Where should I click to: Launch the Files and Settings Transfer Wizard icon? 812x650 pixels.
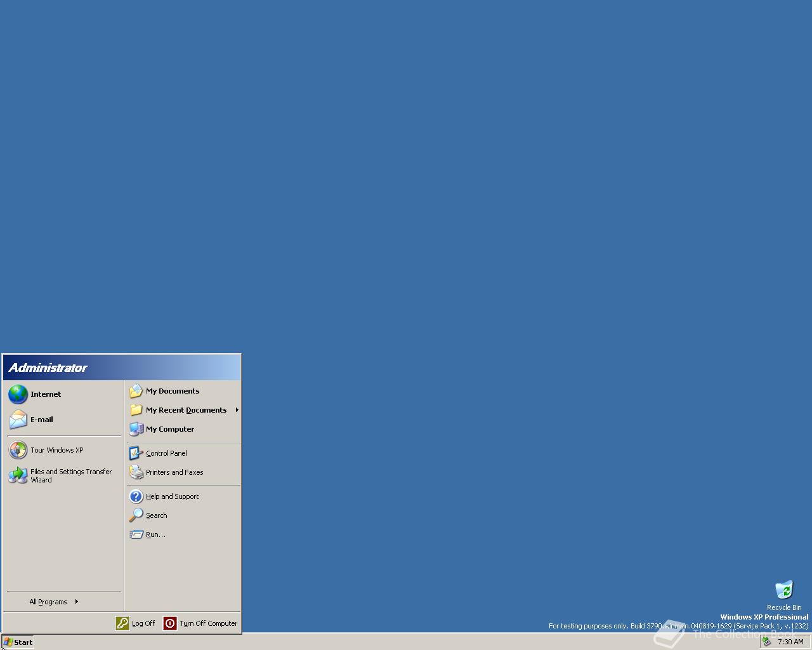click(18, 475)
